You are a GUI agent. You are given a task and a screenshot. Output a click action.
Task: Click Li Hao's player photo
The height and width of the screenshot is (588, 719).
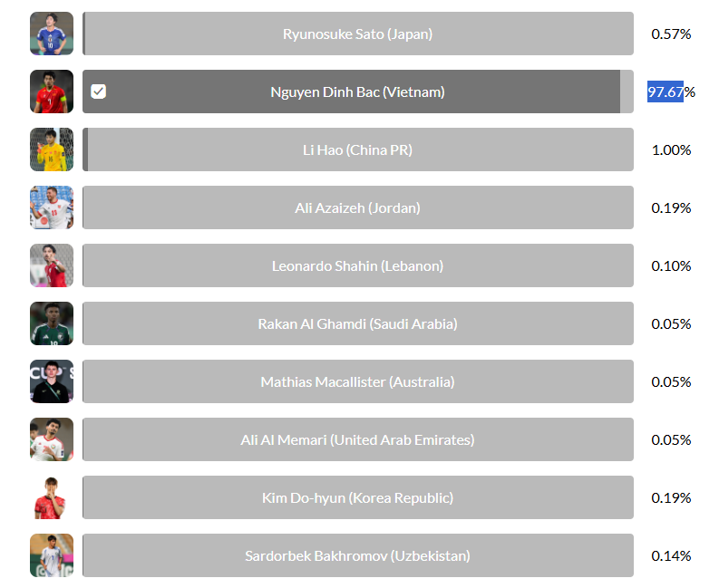click(51, 149)
